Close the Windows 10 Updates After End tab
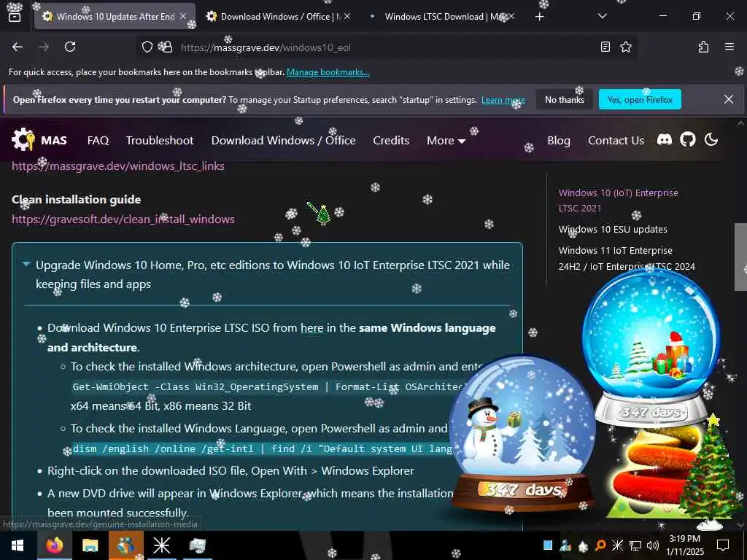Image resolution: width=747 pixels, height=560 pixels. click(183, 16)
